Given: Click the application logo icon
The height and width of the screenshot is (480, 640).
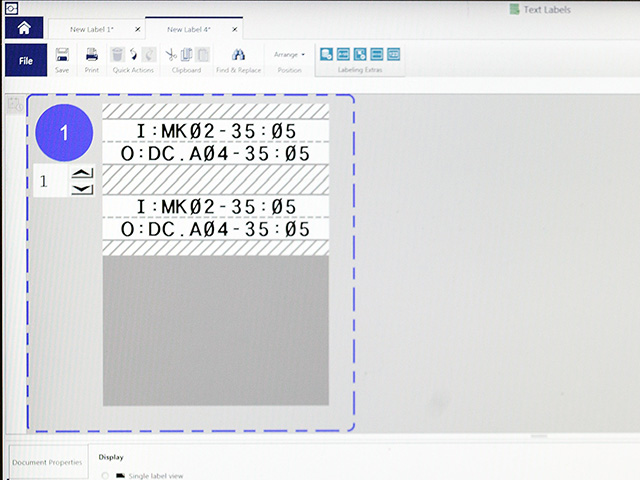Looking at the screenshot, I should (11, 8).
